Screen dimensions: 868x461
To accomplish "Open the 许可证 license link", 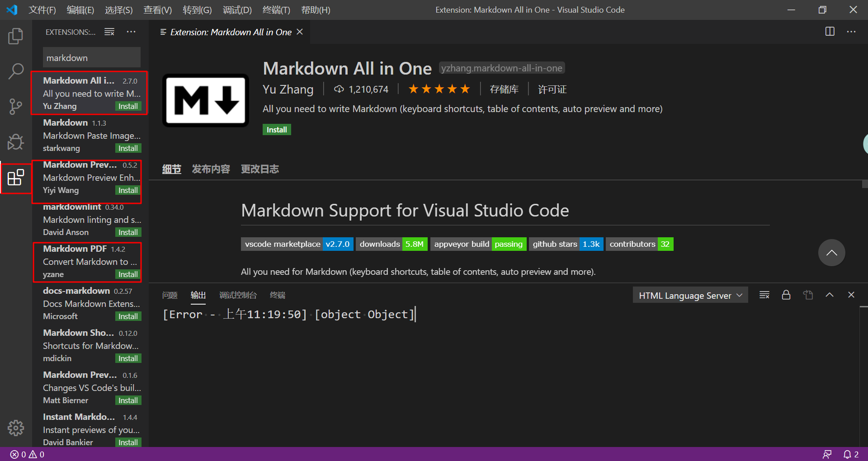I will click(552, 89).
